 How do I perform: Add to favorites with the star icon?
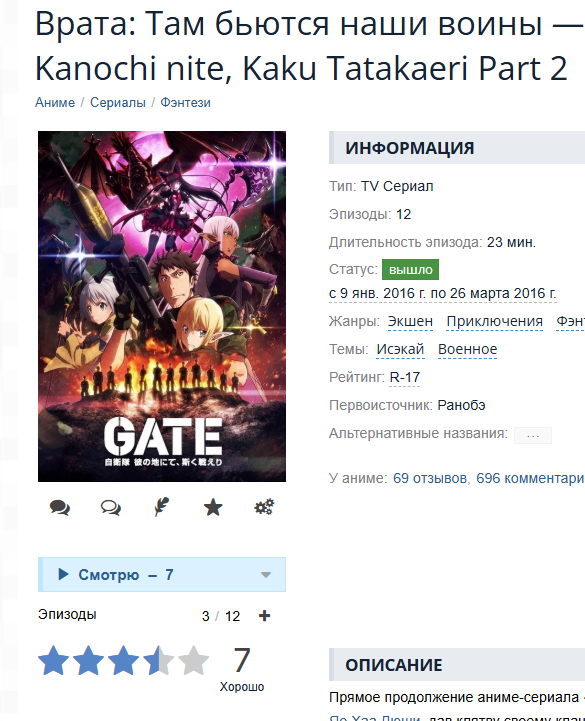point(213,507)
